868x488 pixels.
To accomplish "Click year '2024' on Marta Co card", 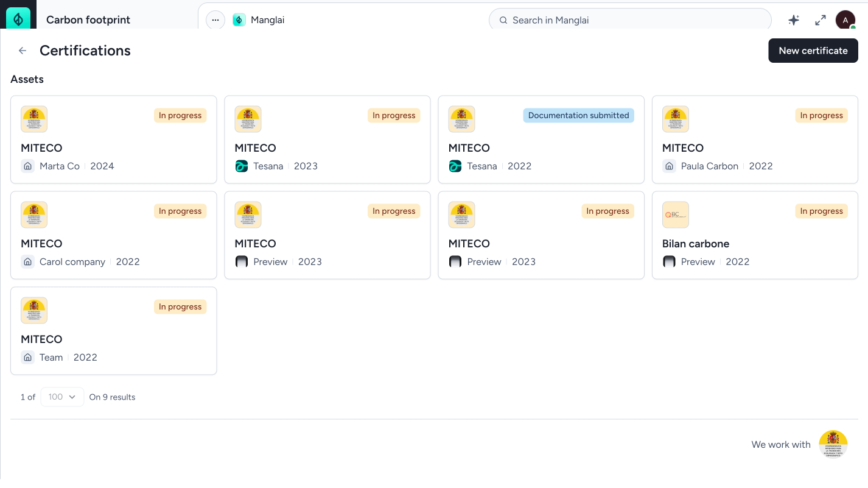I will [102, 166].
